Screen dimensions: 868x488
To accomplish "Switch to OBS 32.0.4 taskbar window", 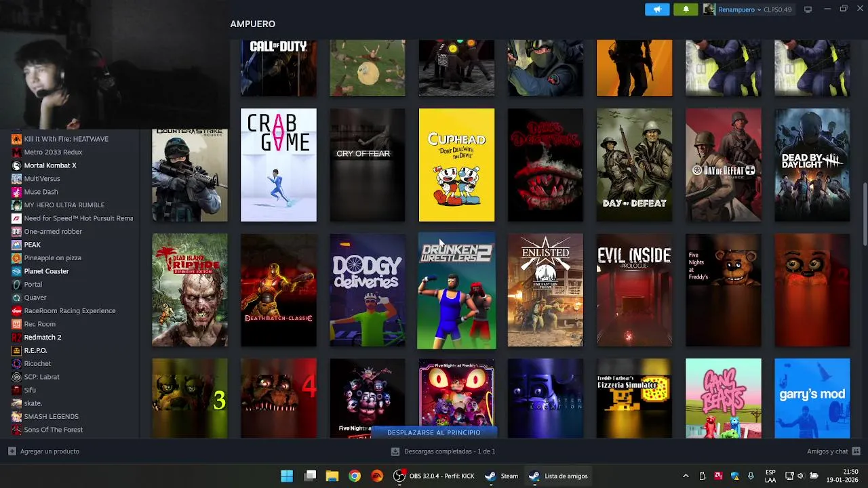I will 434,476.
